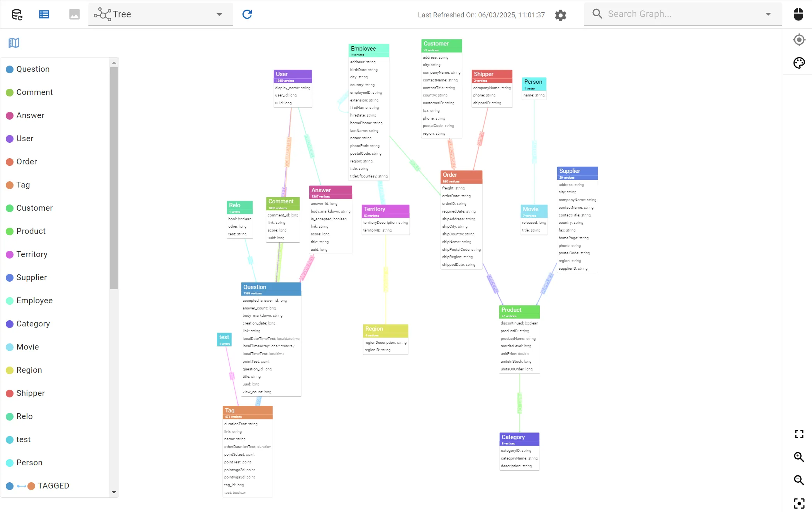Click the Supplier node header in graph
The height and width of the screenshot is (512, 812).
click(577, 173)
